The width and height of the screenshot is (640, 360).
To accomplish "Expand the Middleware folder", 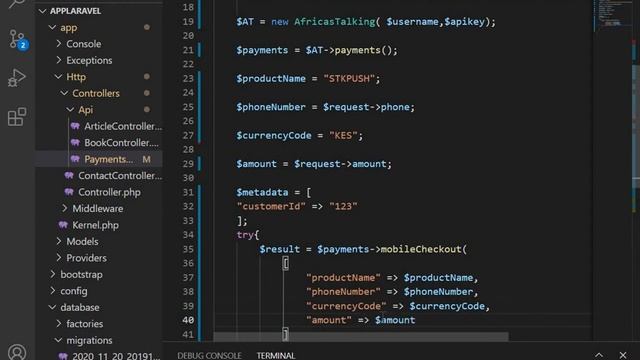I will [x=65, y=208].
